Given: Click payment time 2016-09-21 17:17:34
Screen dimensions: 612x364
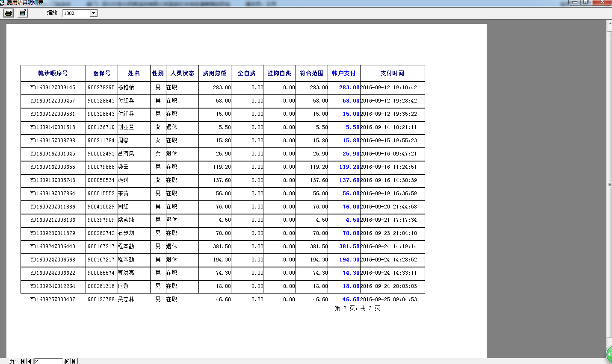Looking at the screenshot, I should tap(389, 220).
